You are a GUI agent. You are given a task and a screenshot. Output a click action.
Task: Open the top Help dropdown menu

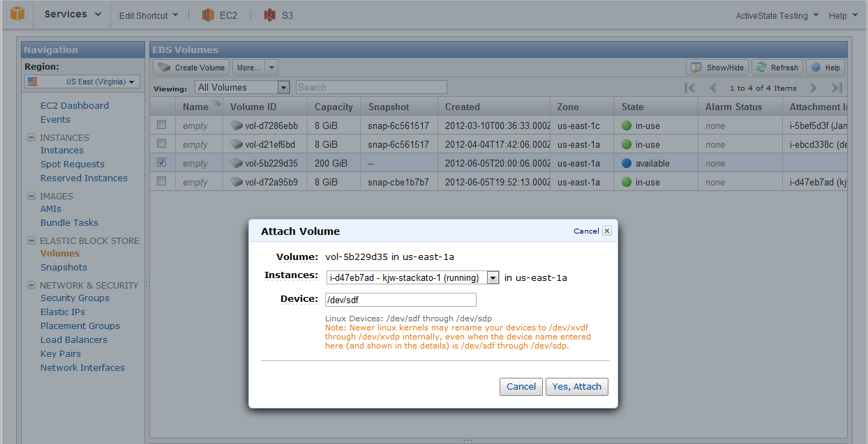843,15
